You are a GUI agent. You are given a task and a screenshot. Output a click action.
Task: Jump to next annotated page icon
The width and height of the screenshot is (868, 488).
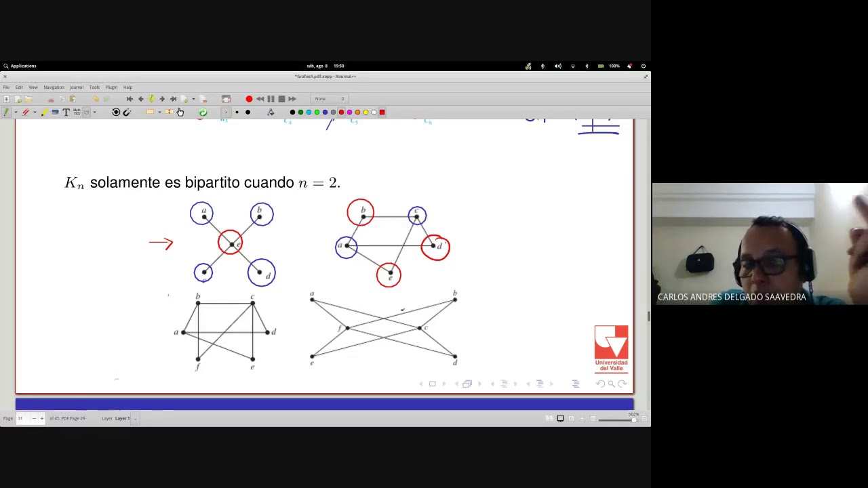pos(151,99)
